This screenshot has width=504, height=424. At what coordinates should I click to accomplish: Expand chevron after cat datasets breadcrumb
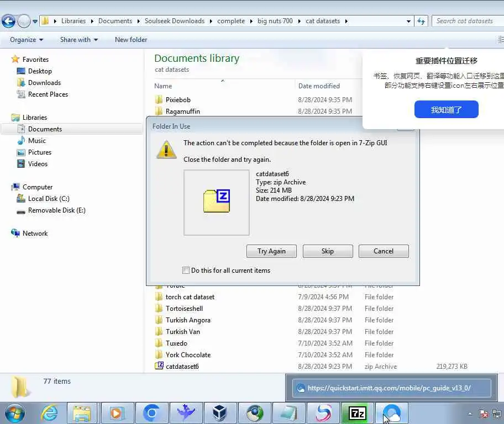346,21
